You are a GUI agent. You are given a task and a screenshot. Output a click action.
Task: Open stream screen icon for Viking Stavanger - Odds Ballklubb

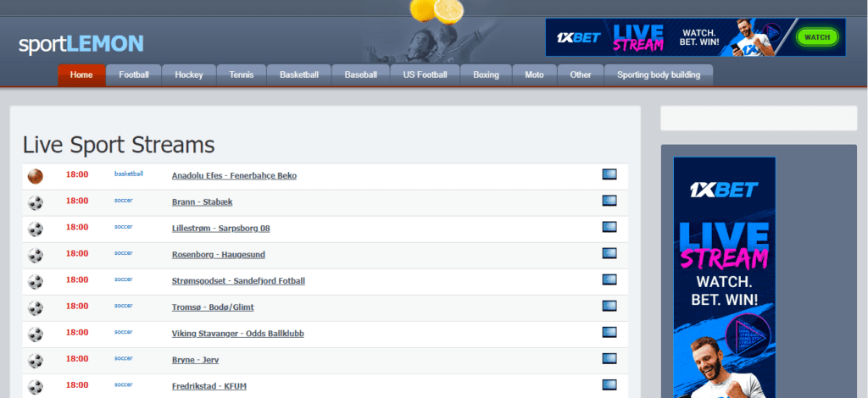[x=609, y=332]
